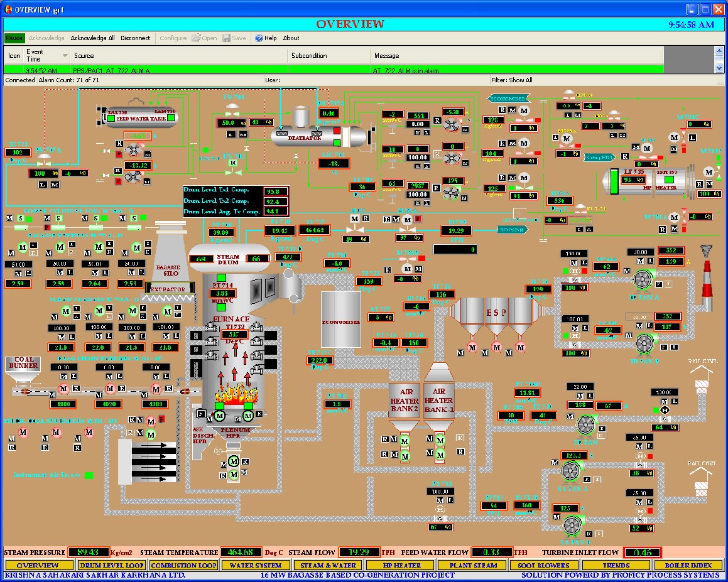The width and height of the screenshot is (728, 582).
Task: Open the SOOT BLOWERS screen
Action: coord(544,565)
